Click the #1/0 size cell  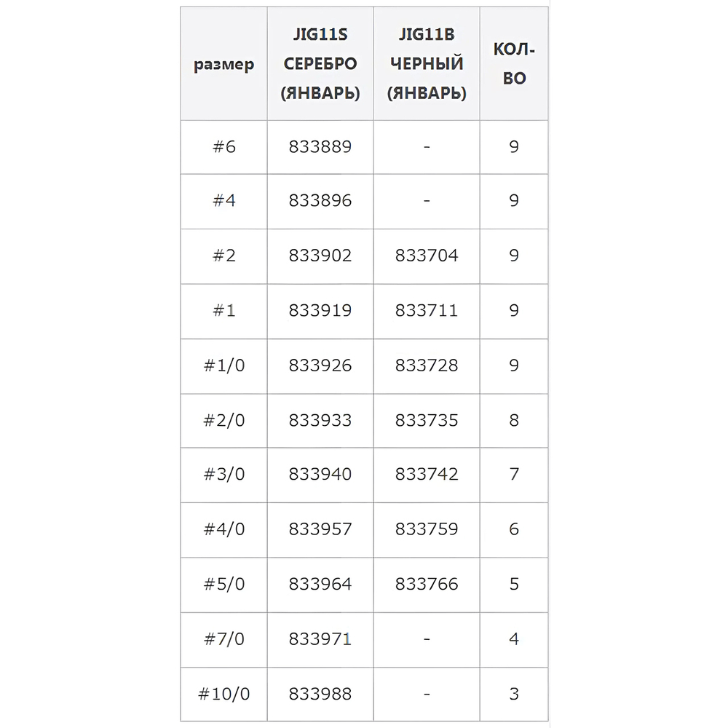click(224, 365)
